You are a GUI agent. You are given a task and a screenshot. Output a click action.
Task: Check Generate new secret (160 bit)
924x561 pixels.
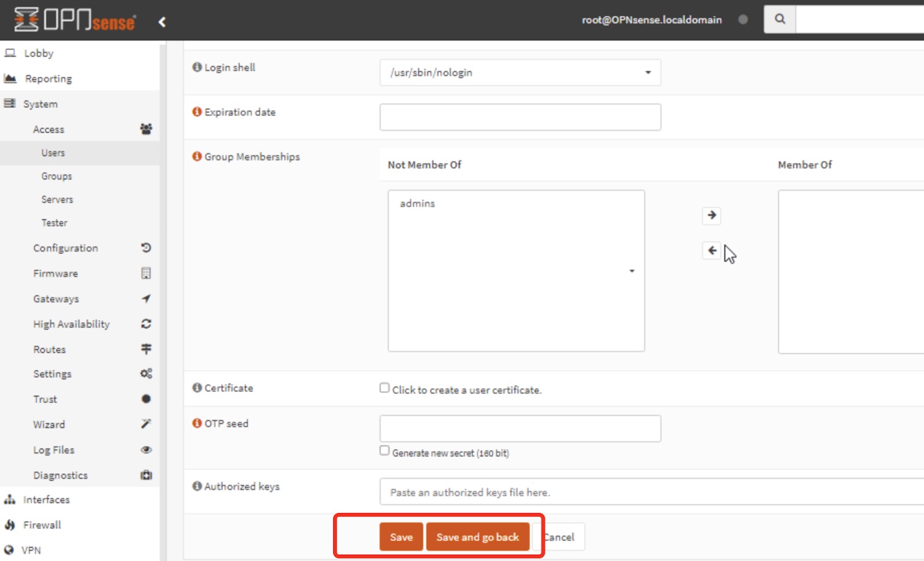point(385,451)
